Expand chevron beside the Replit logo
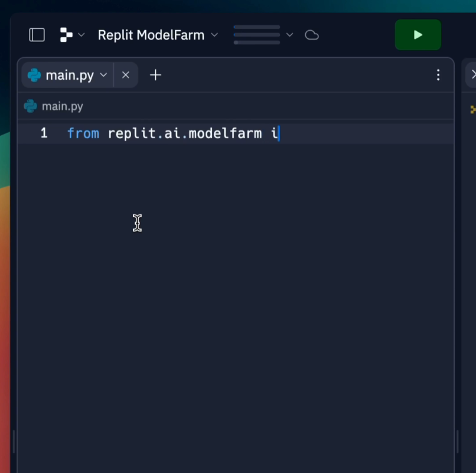Screen dimensions: 476x473 [x=81, y=35]
